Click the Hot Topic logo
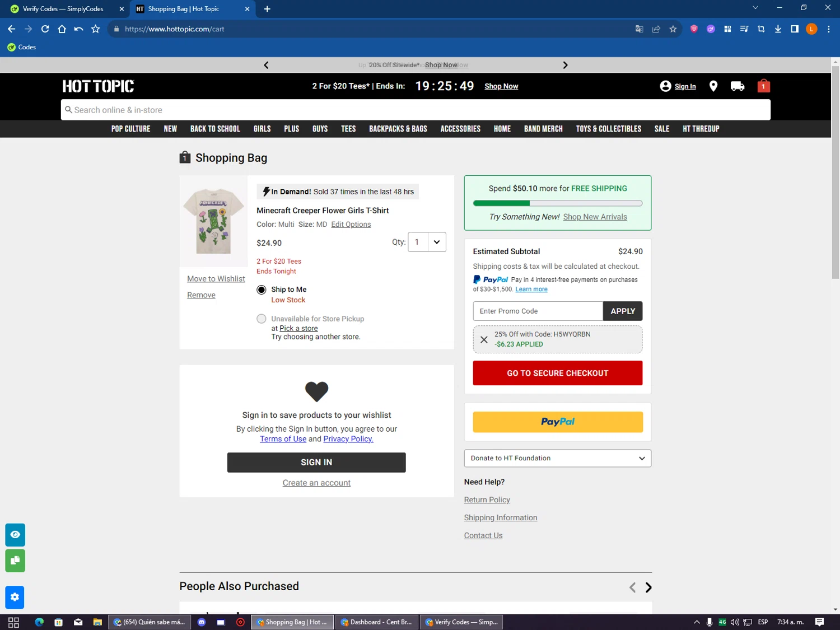 coord(98,86)
